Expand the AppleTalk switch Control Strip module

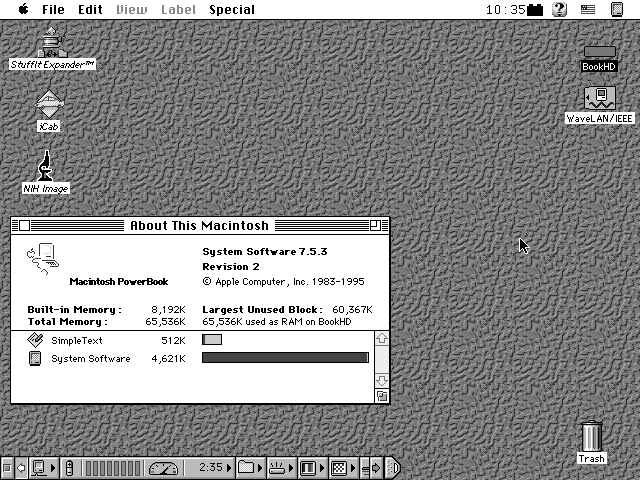(40, 467)
